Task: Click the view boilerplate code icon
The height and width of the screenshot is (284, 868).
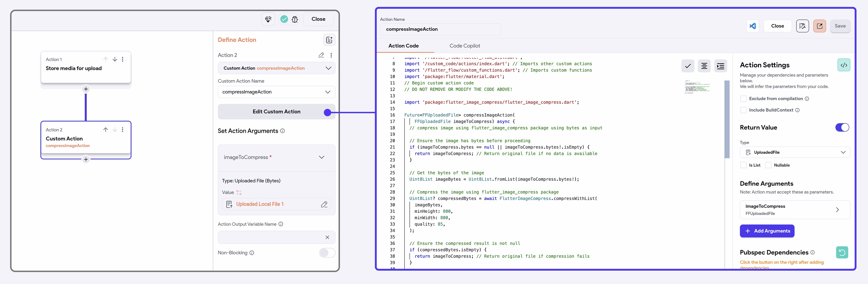Action: pyautogui.click(x=844, y=65)
